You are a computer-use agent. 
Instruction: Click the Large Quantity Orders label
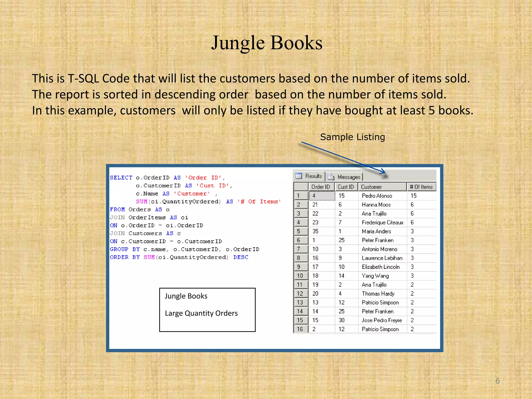click(x=201, y=313)
